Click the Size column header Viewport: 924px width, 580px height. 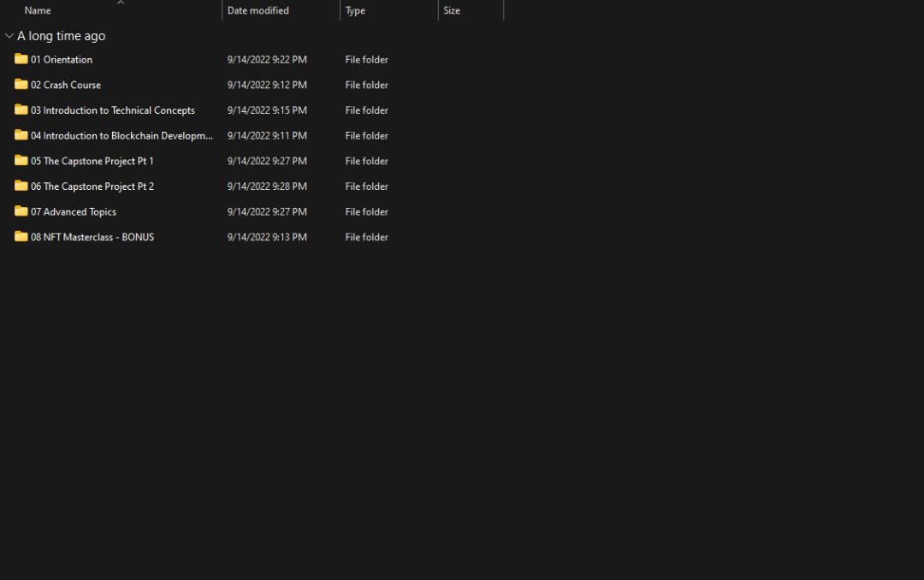pyautogui.click(x=452, y=11)
